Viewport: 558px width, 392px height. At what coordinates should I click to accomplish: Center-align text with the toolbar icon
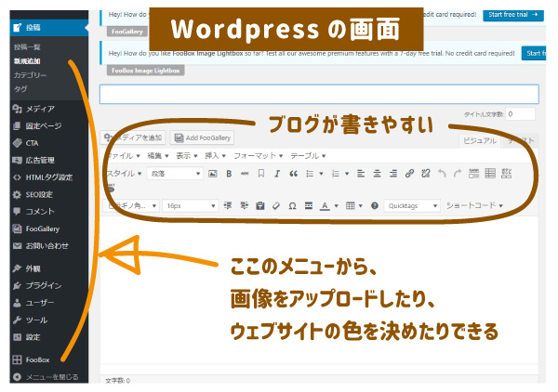click(377, 174)
